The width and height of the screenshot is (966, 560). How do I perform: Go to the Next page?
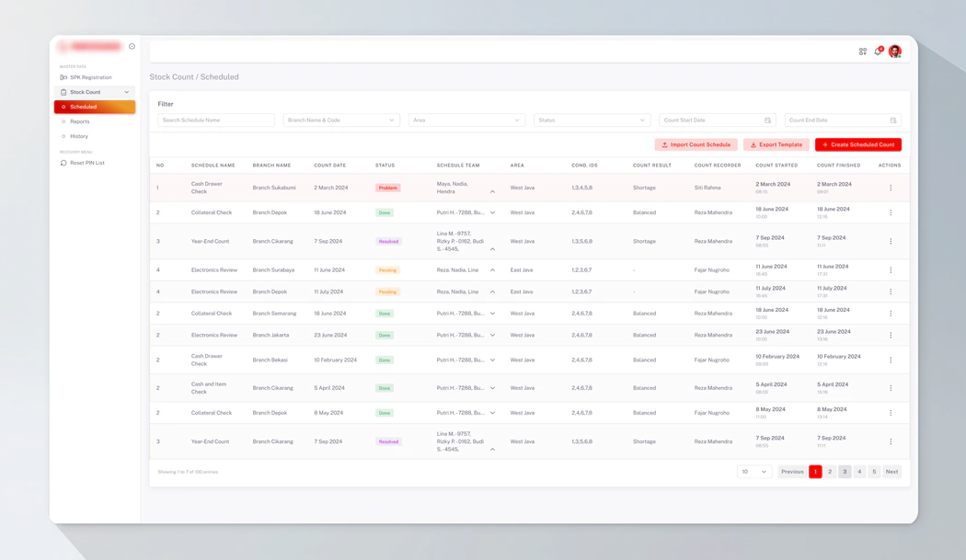click(891, 472)
